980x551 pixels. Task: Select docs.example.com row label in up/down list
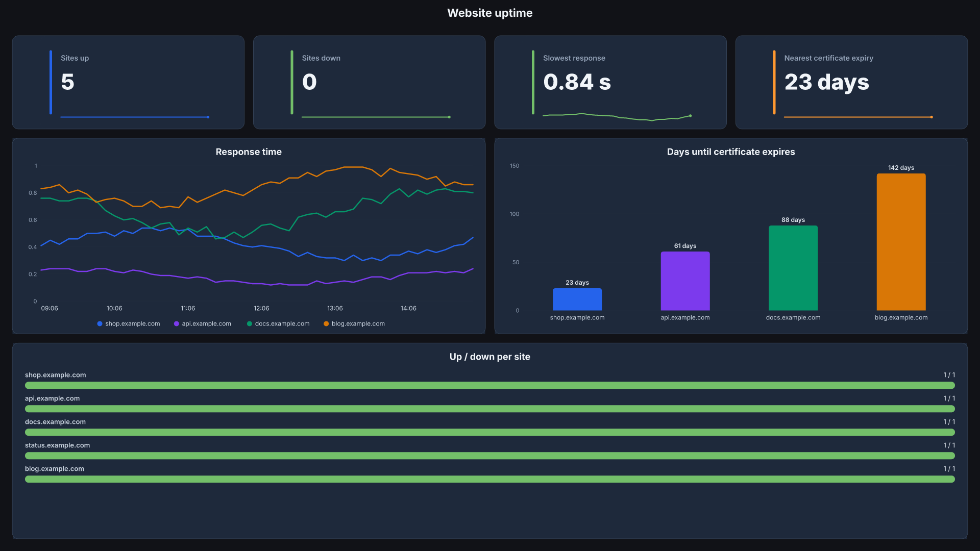click(x=55, y=422)
